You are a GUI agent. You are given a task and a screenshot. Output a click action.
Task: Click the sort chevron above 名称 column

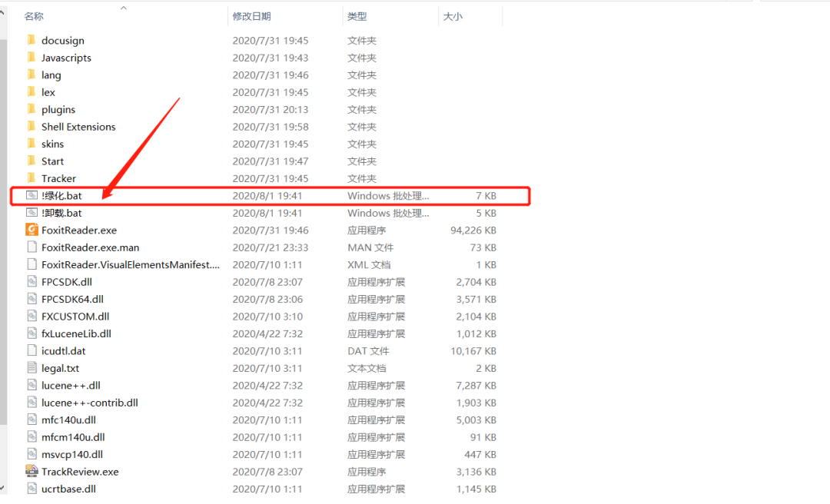123,8
